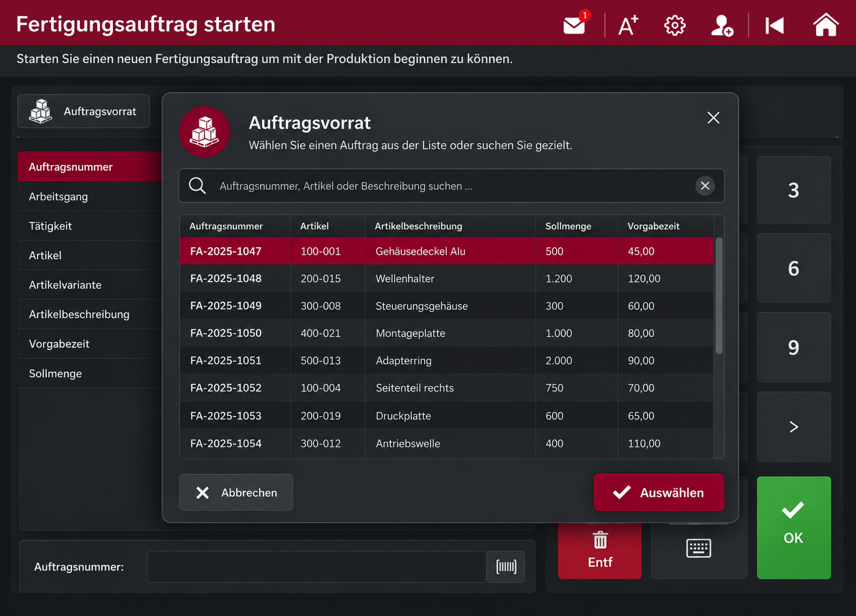The height and width of the screenshot is (616, 856).
Task: Click the search magnifier icon
Action: (x=197, y=185)
